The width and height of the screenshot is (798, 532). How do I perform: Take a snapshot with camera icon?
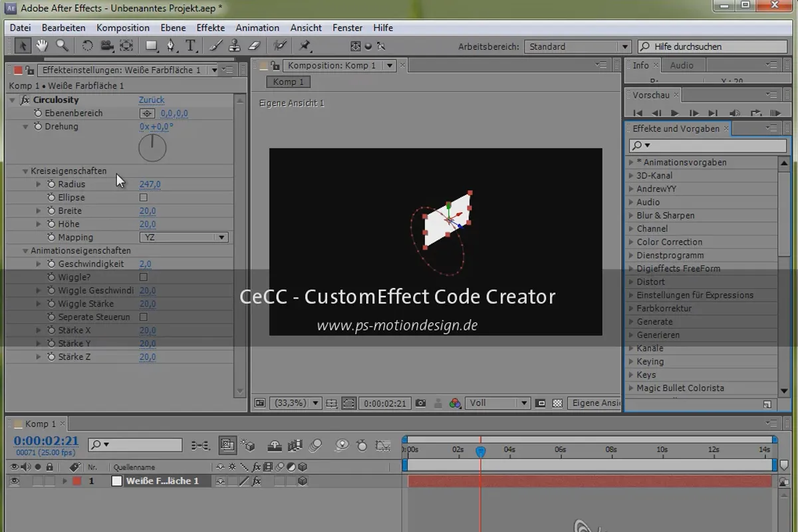[x=420, y=403]
